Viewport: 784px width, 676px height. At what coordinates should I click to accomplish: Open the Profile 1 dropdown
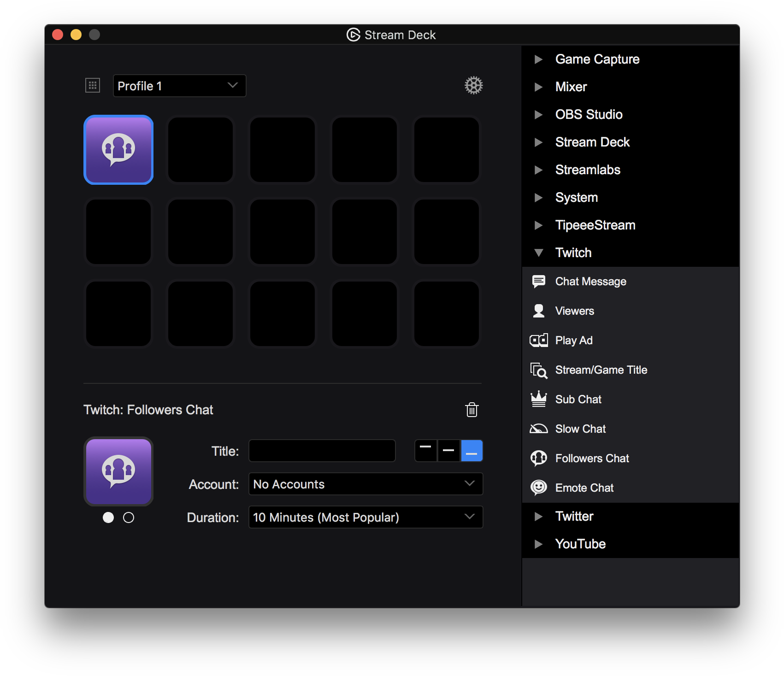pyautogui.click(x=179, y=86)
